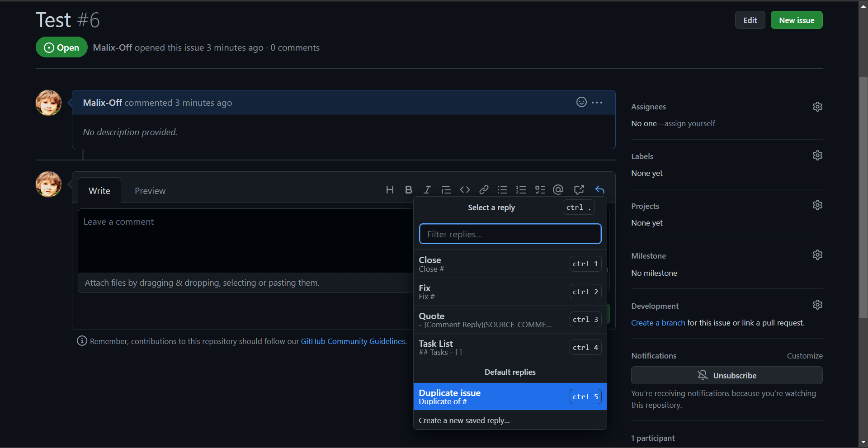Focus the Filter replies input field
Viewport: 868px width, 448px height.
click(510, 234)
